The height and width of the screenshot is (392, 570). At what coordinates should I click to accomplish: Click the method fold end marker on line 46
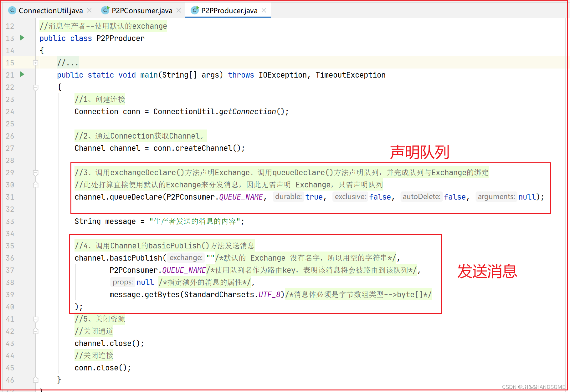click(36, 380)
